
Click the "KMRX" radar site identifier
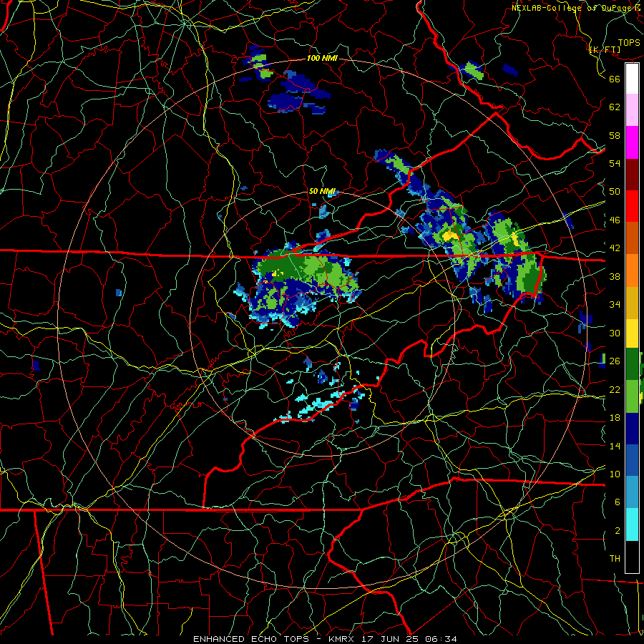(341, 639)
